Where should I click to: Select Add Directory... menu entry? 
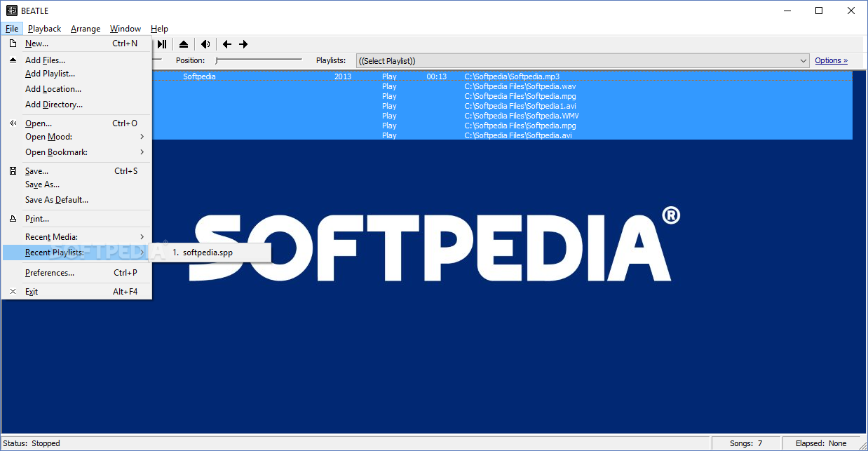[76, 105]
